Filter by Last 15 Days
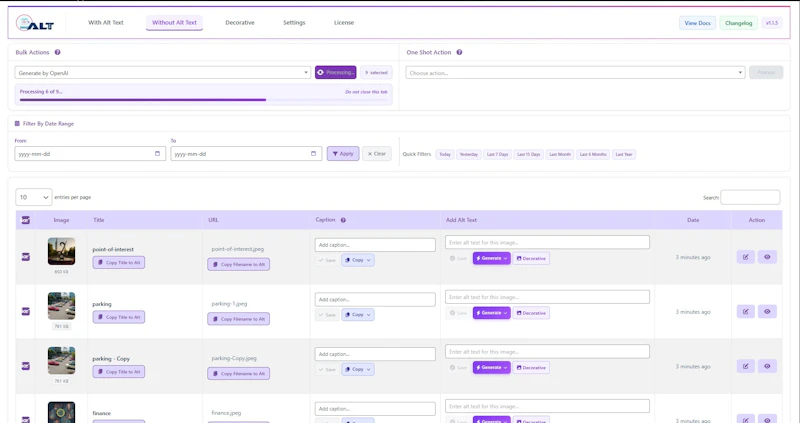The image size is (800, 423). tap(529, 154)
